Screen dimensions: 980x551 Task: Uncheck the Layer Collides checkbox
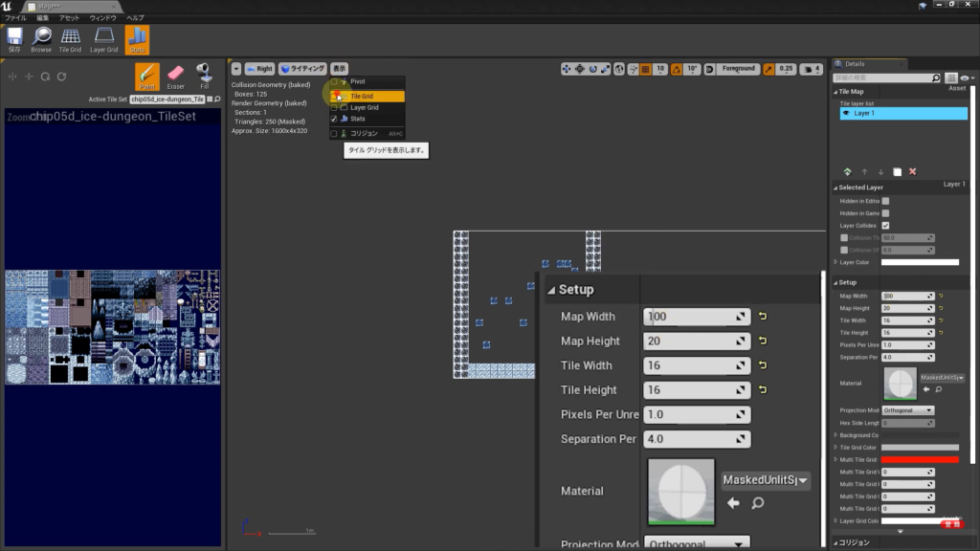coord(885,225)
